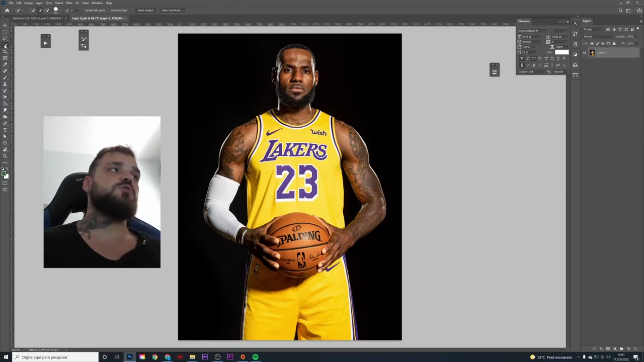
Task: Turn layer filtering on or off
Action: [638, 29]
